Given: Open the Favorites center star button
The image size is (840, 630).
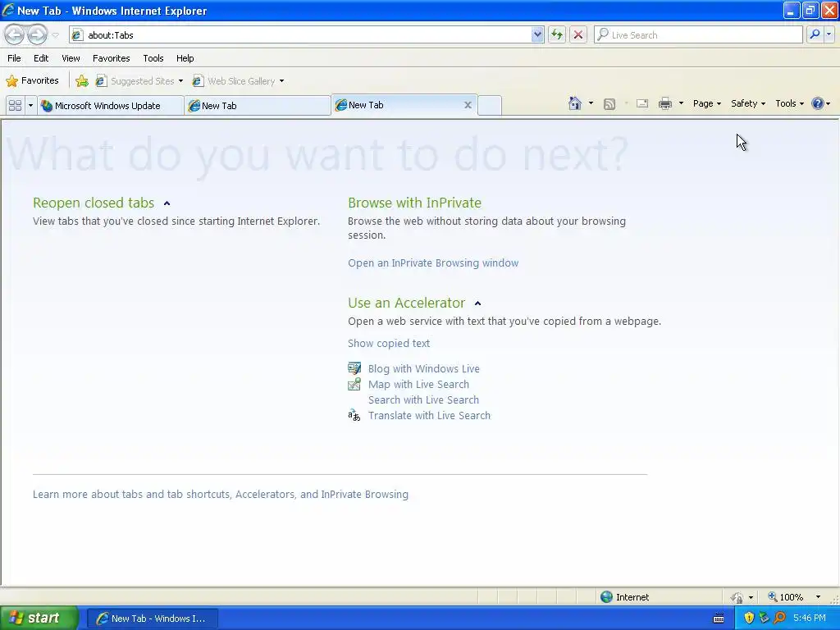Looking at the screenshot, I should coord(32,81).
